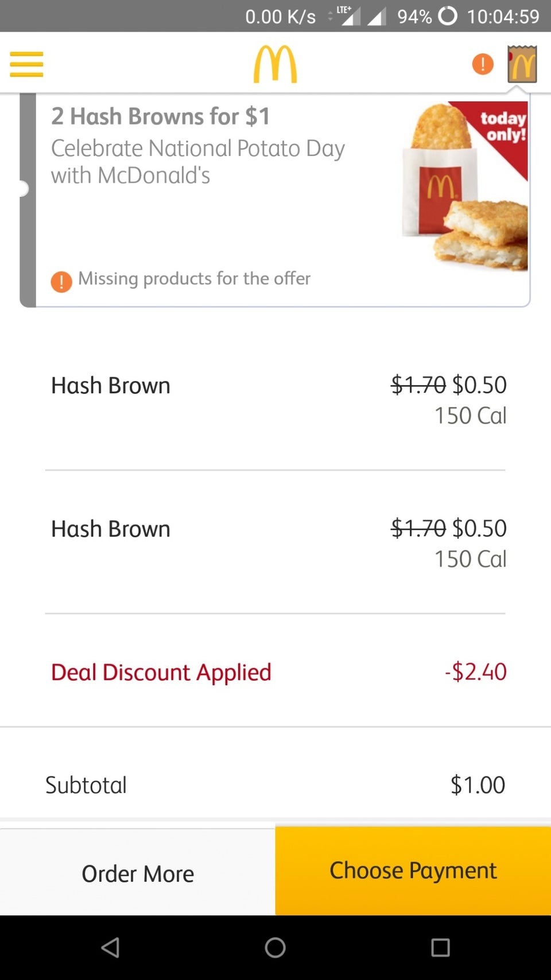The image size is (551, 980).
Task: Select the first Hash Brown item
Action: tap(111, 386)
